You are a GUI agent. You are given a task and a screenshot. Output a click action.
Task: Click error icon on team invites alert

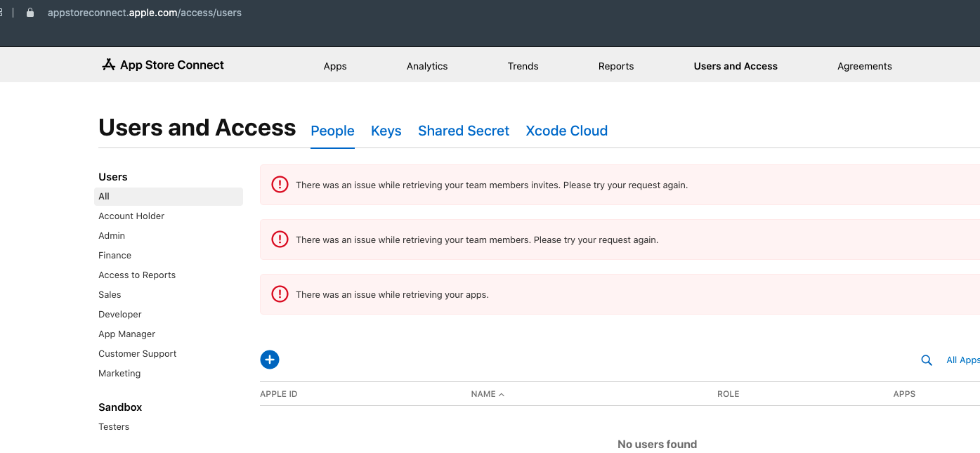click(x=280, y=185)
